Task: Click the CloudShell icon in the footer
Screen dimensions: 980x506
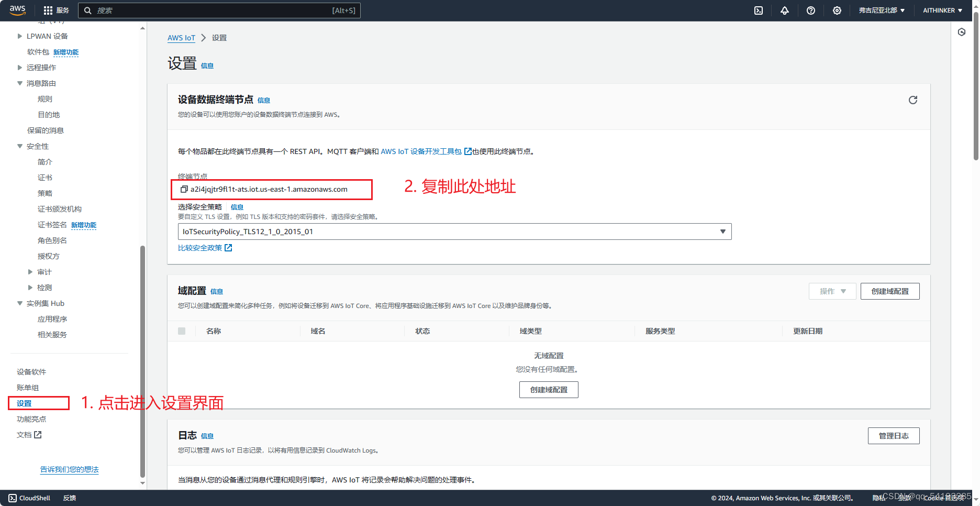Action: point(13,498)
